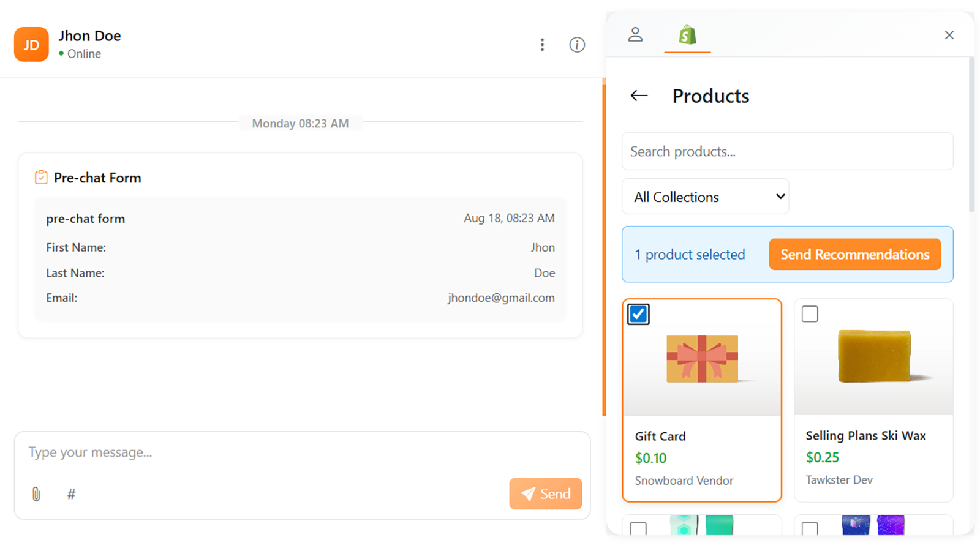Check the teal product checkbox in the bottom row
Image resolution: width=980 pixels, height=551 pixels.
click(x=638, y=528)
